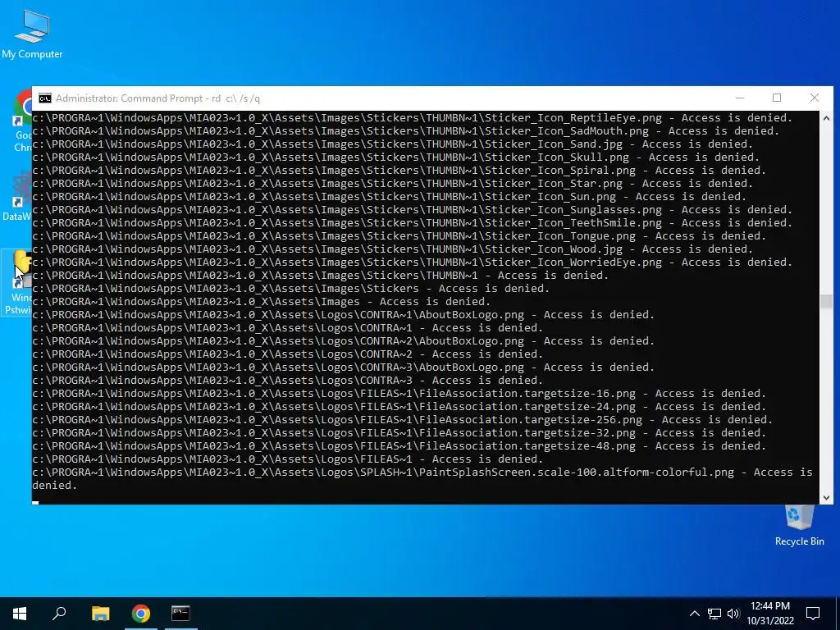Select the DataW desktop shortcut icon
The height and width of the screenshot is (630, 840).
17,195
